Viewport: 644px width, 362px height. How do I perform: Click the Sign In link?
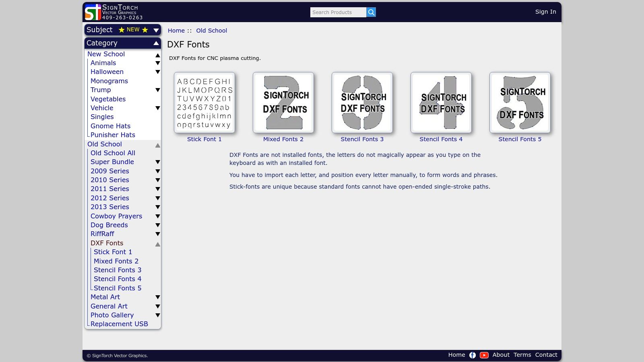tap(545, 12)
